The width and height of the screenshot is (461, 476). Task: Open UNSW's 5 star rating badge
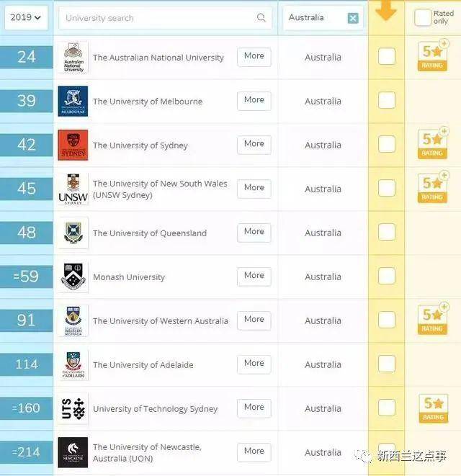432,188
